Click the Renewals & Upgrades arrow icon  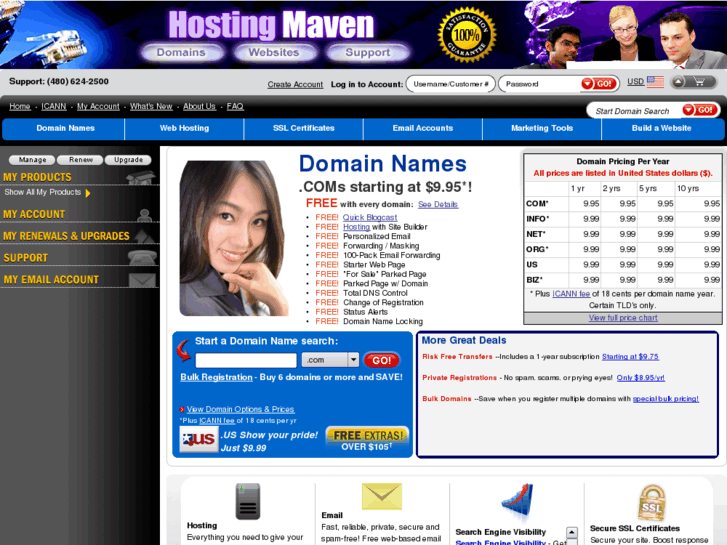click(x=145, y=236)
